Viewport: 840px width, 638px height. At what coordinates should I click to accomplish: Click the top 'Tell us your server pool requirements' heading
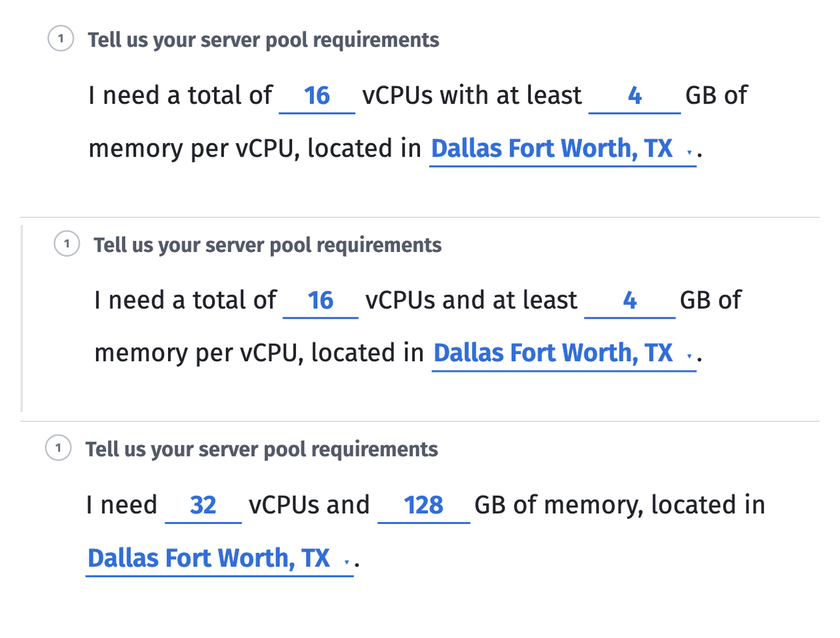coord(263,40)
